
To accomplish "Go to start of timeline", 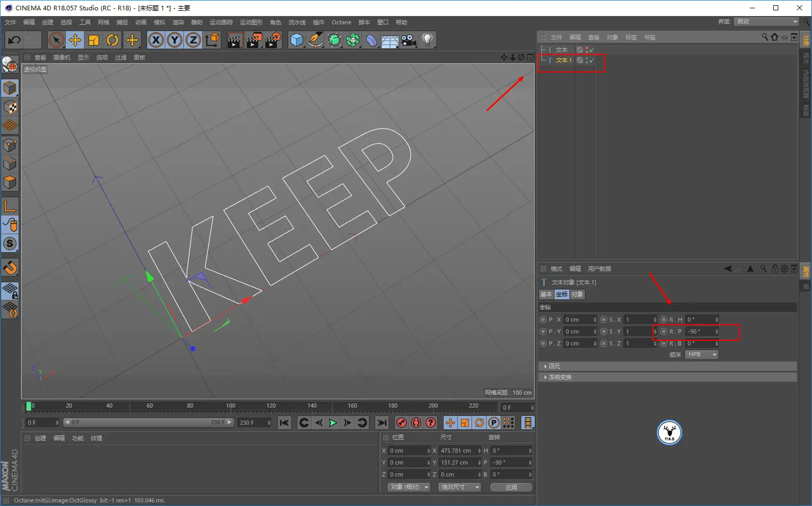I will coord(284,423).
